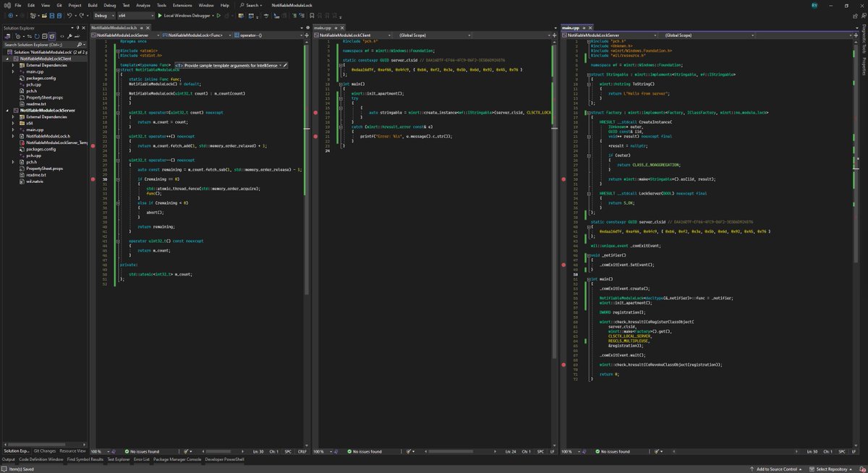Click Add to Source Control
Screen dimensions: 868x473
click(776, 469)
